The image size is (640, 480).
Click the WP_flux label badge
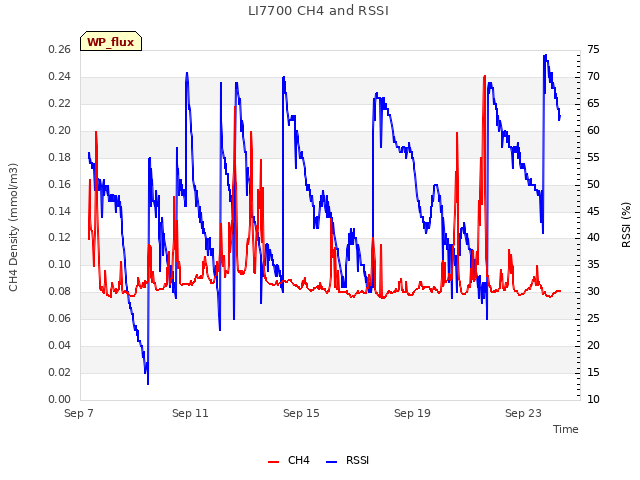pyautogui.click(x=111, y=42)
